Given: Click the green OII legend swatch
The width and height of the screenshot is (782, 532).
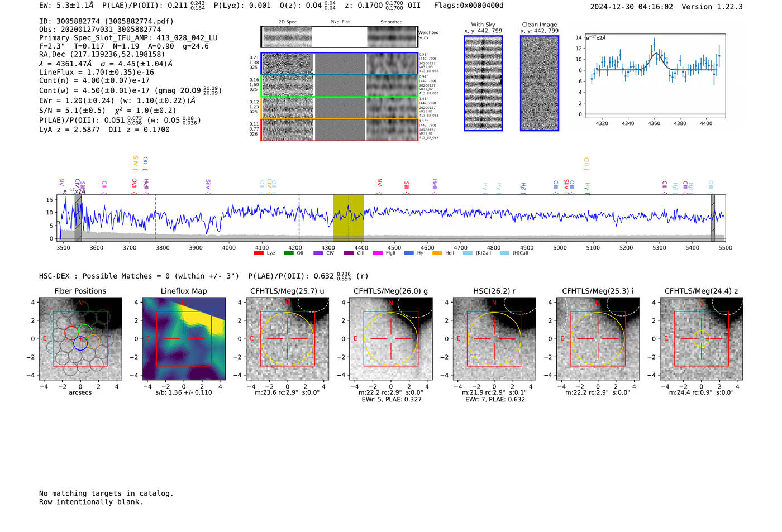Looking at the screenshot, I should pos(288,253).
